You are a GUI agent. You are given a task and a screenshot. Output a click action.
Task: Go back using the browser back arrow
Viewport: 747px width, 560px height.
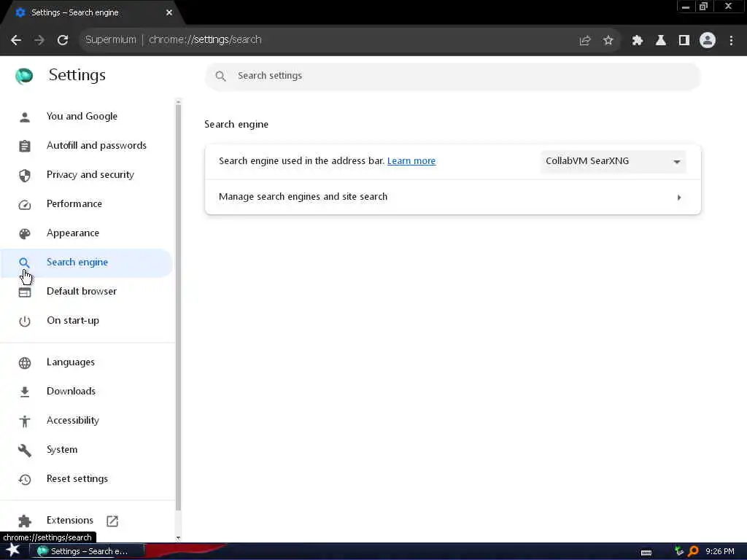(x=16, y=40)
